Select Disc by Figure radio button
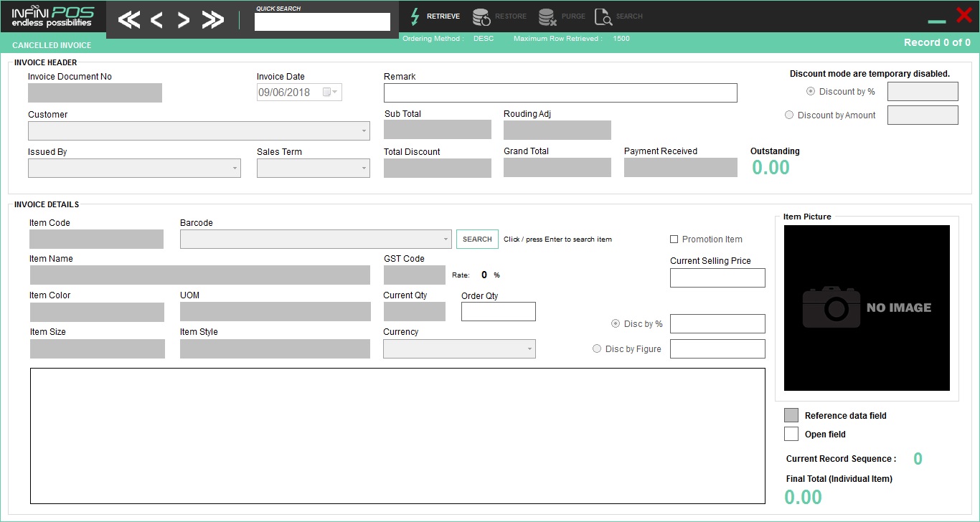Screen dimensions: 980x522 [597, 348]
